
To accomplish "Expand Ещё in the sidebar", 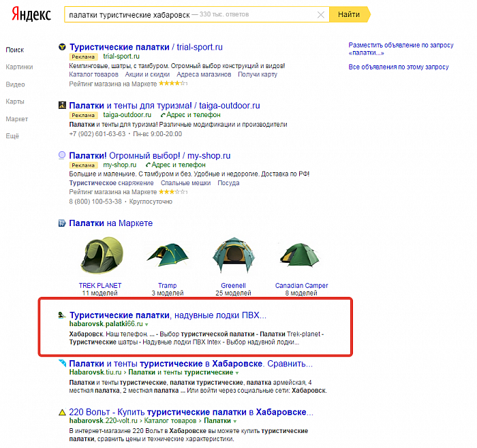I will (12, 136).
